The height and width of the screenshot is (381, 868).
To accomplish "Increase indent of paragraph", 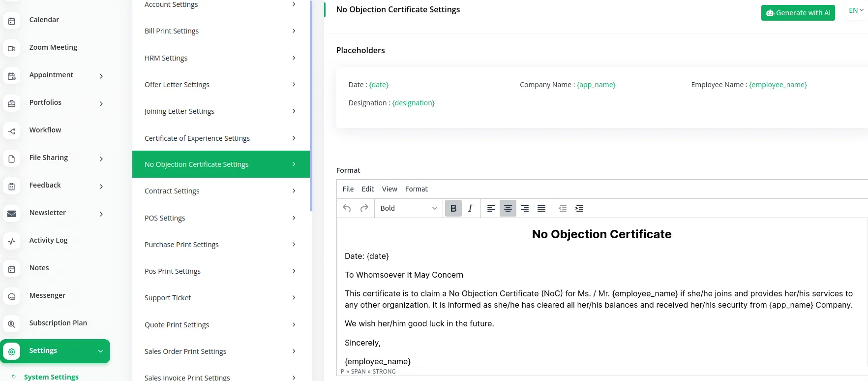I will (579, 208).
